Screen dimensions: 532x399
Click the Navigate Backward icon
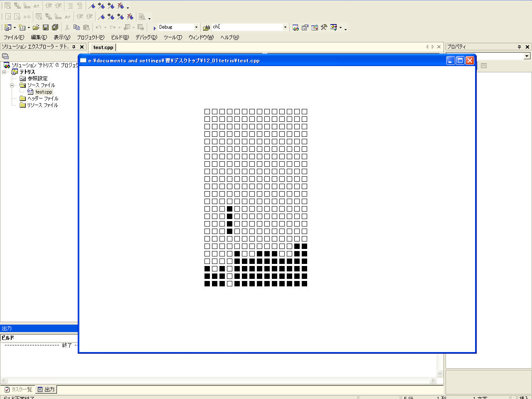tap(127, 27)
